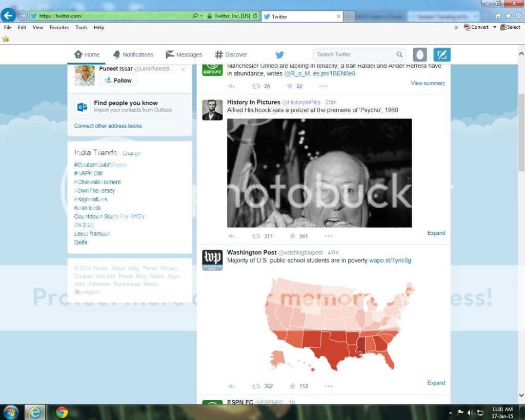Click the Twitter bird logo in navbar
This screenshot has height=420, width=525.
[279, 54]
